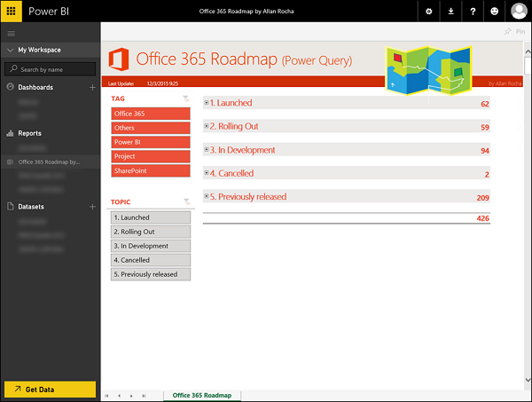Click the Search by name field
This screenshot has width=532, height=402.
point(55,69)
